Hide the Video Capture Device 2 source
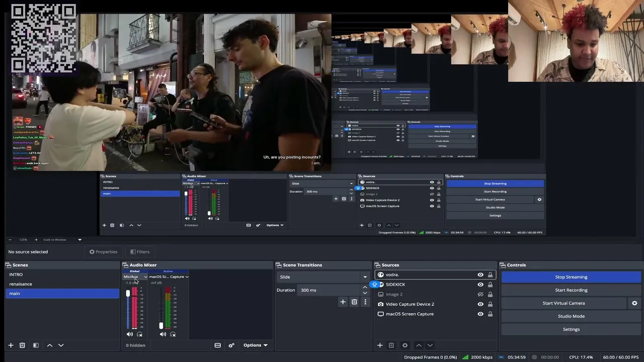 click(x=480, y=304)
